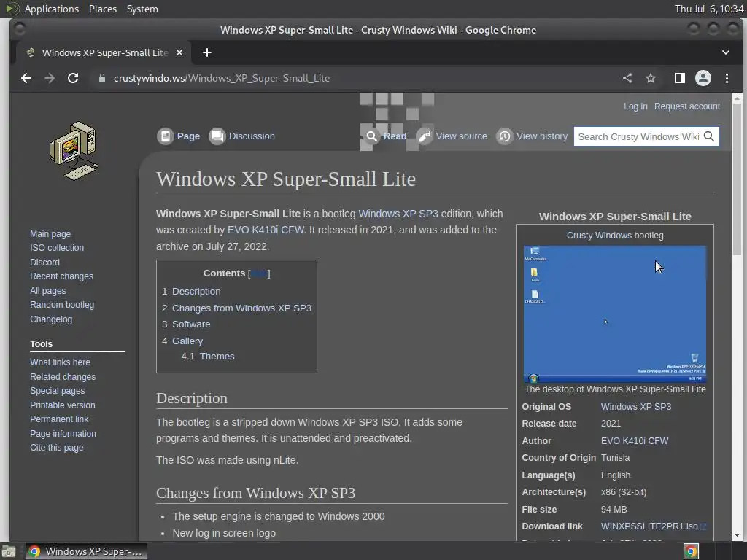Reload the page with the refresh icon
This screenshot has width=747, height=560.
(73, 78)
